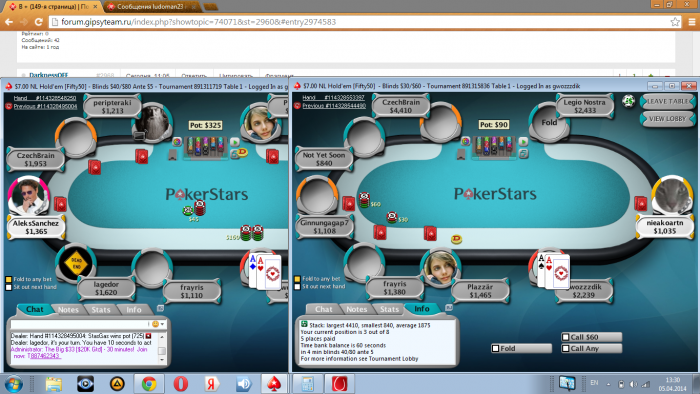The width and height of the screenshot is (700, 394).
Task: Click the current Hand number link on right table
Action: coord(333,97)
